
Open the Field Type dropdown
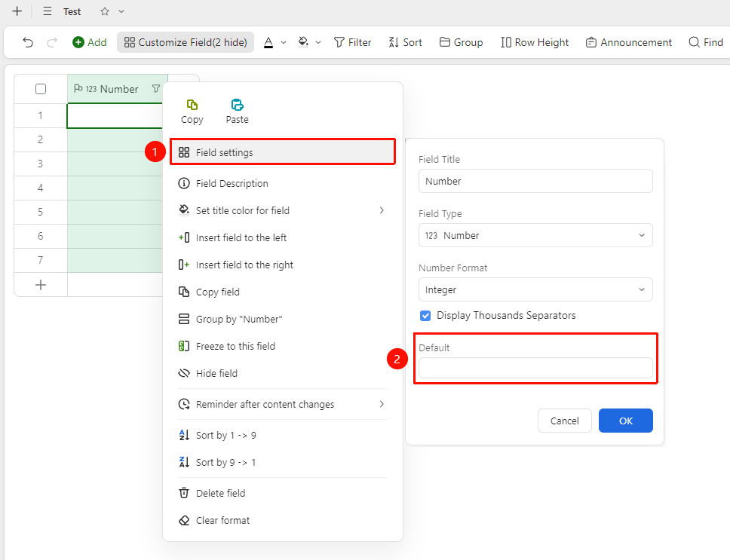[535, 235]
